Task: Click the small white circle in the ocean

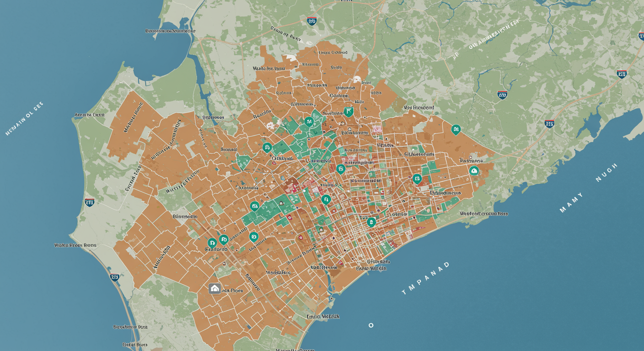Action: coord(371,325)
